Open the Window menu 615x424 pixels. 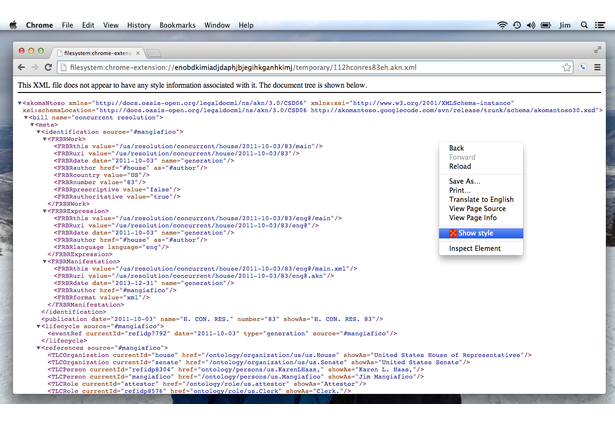click(x=217, y=25)
